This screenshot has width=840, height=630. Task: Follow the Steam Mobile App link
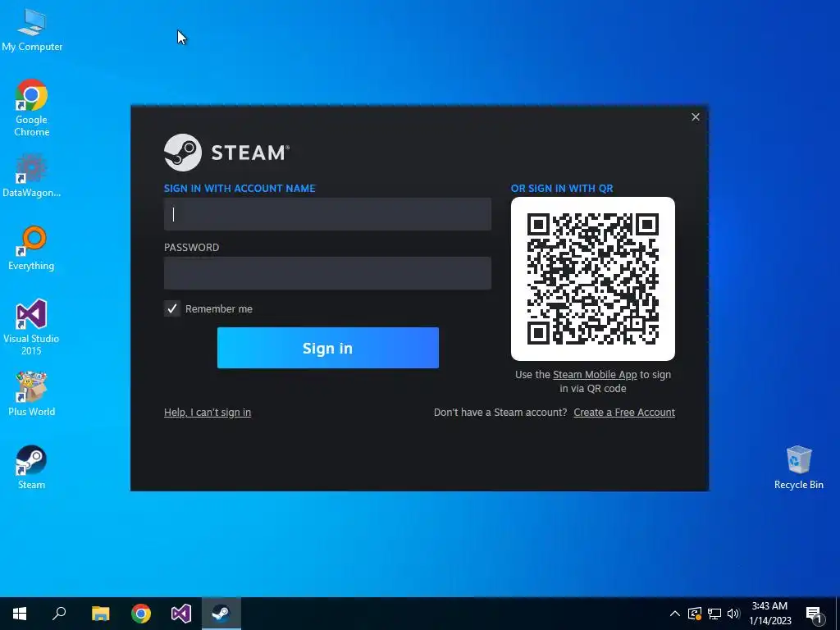pyautogui.click(x=595, y=375)
